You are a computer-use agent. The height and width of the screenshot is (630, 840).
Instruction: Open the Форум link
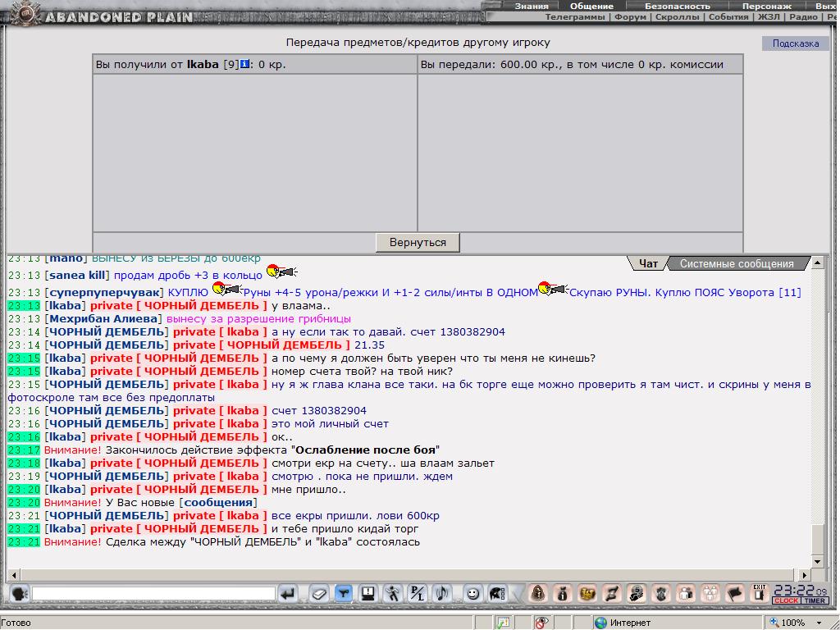point(630,16)
